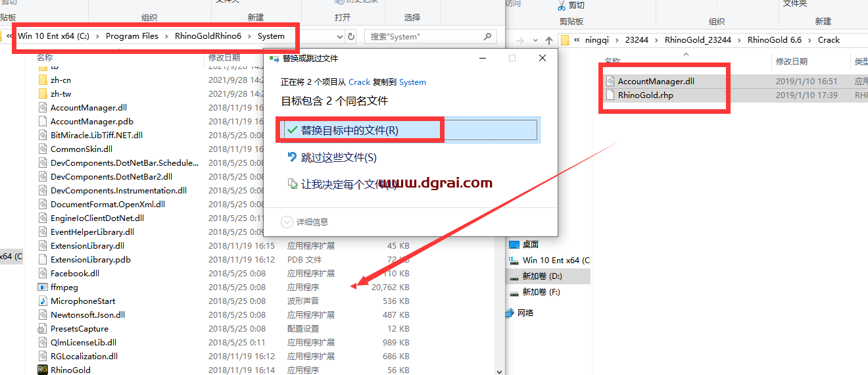Select CommonSkin.dll file icon
The width and height of the screenshot is (868, 375).
coord(43,149)
